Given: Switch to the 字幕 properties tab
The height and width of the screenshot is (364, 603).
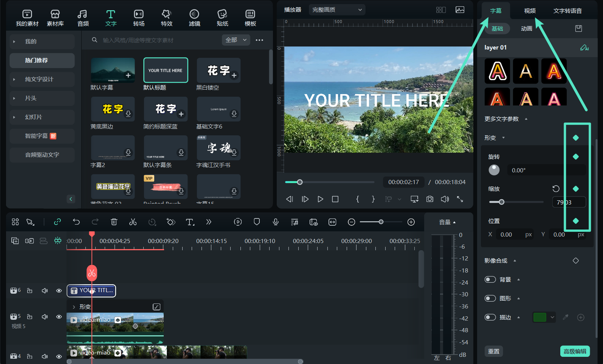Looking at the screenshot, I should click(496, 11).
